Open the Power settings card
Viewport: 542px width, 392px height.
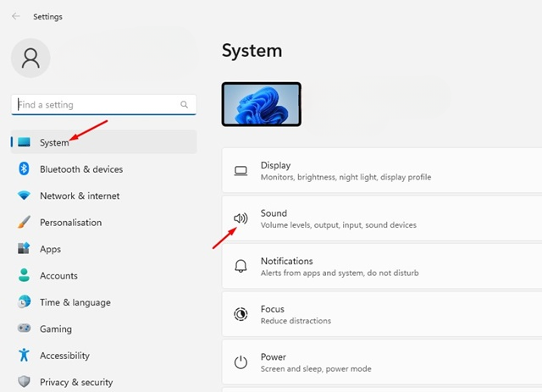tap(382, 362)
